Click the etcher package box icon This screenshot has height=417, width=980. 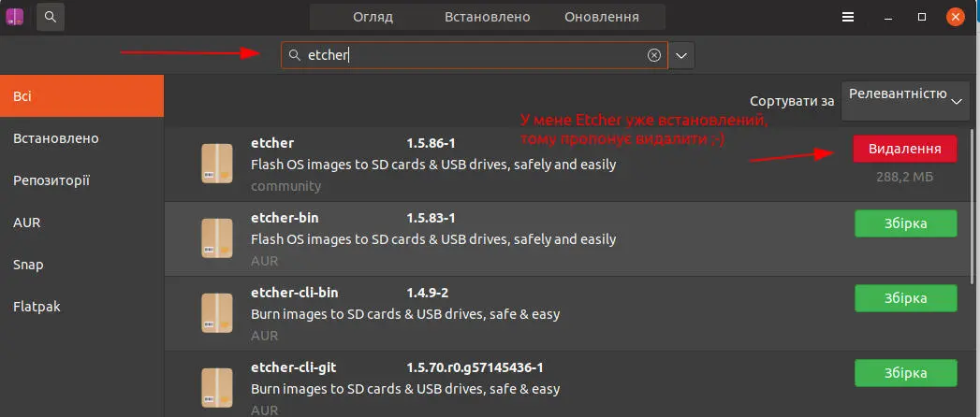[x=217, y=165]
